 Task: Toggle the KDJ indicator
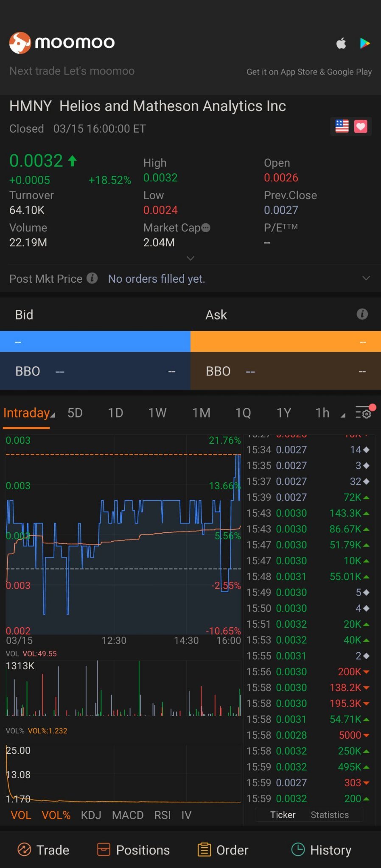[91, 815]
